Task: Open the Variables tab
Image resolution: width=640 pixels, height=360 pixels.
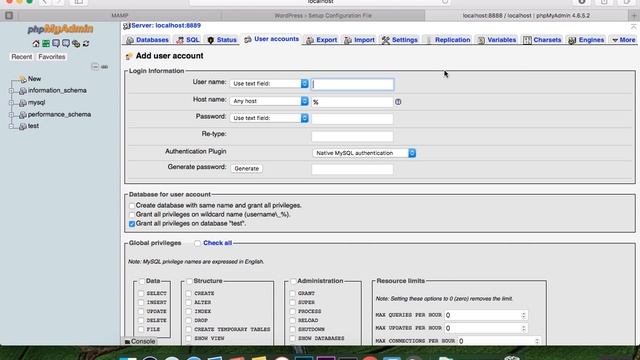Action: [x=497, y=40]
